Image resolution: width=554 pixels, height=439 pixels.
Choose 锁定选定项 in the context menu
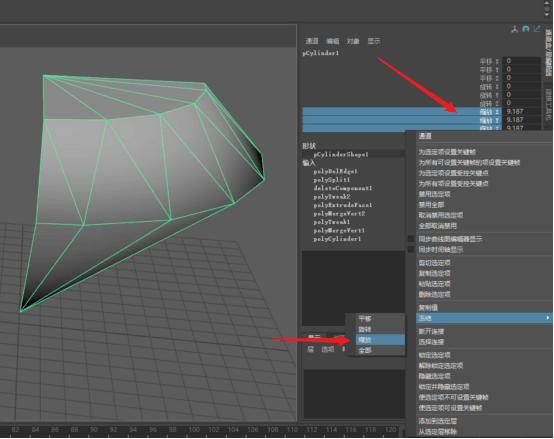click(434, 355)
